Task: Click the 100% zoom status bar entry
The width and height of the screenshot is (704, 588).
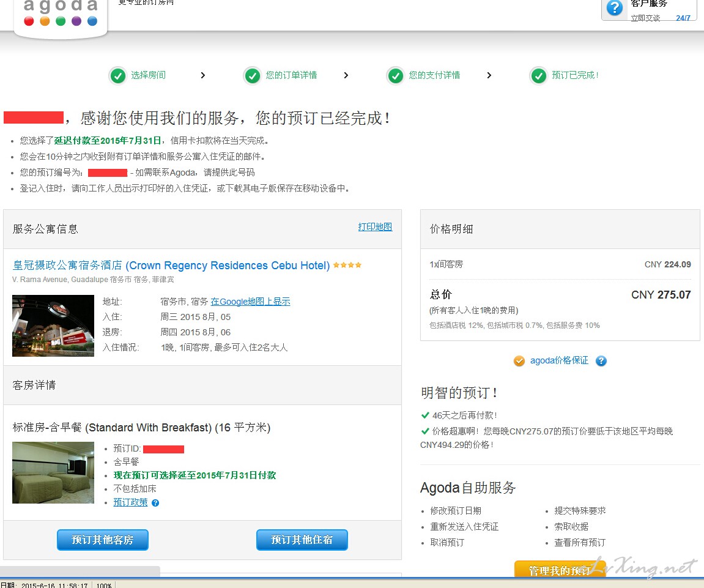Action: click(x=104, y=586)
